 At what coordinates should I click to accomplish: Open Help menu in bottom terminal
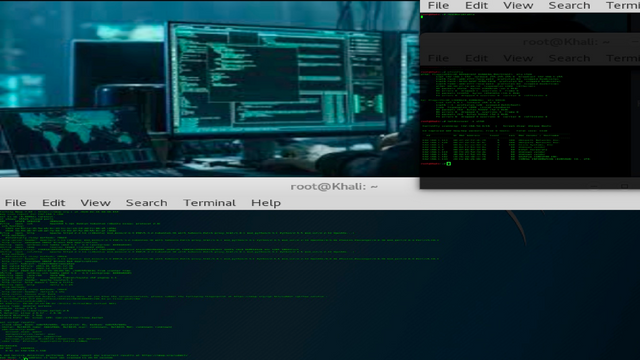[x=266, y=203]
